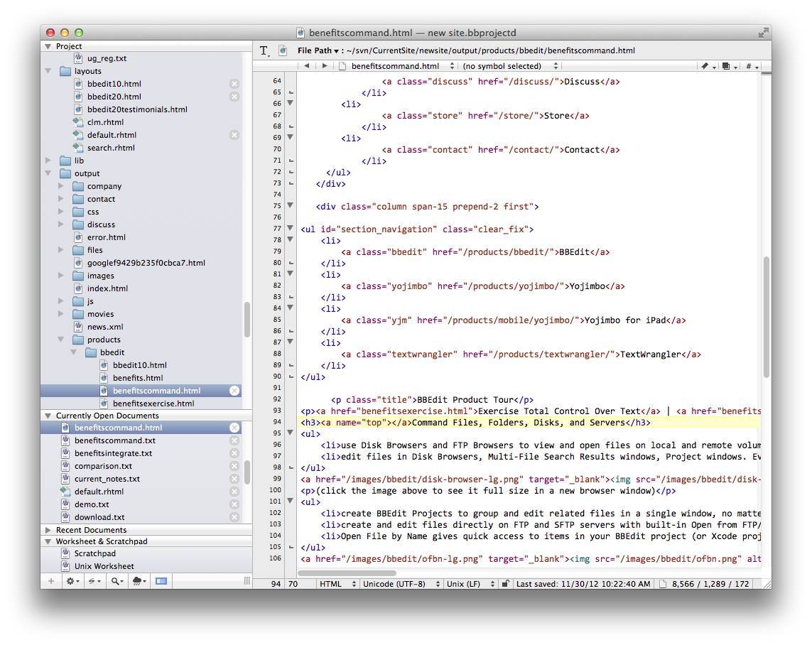Open the marker pen menu icon
The height and width of the screenshot is (645, 812).
pyautogui.click(x=707, y=66)
